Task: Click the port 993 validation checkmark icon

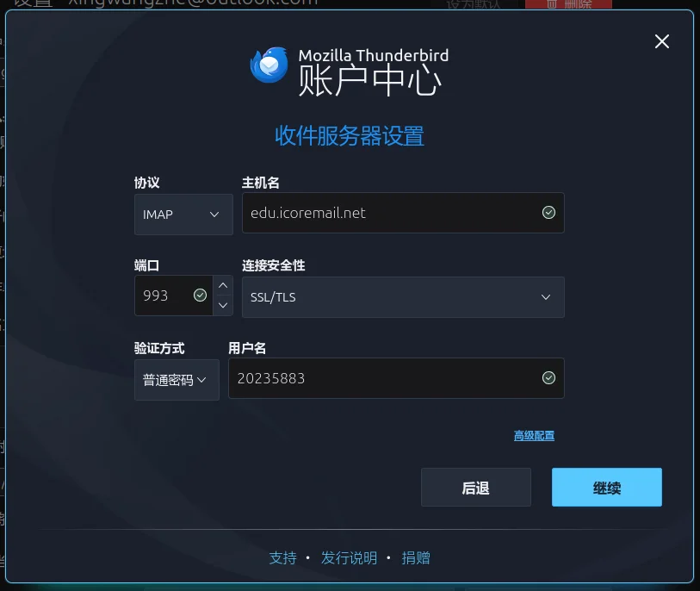Action: click(200, 295)
